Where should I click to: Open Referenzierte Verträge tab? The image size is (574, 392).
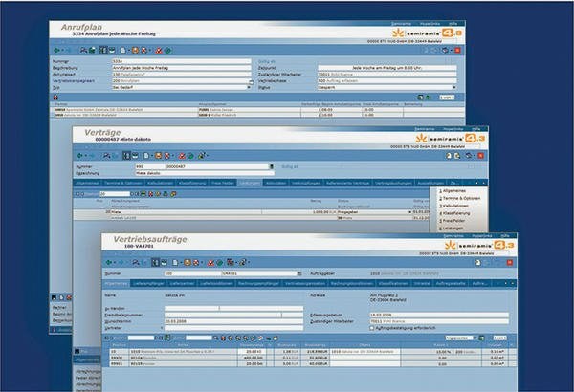coord(348,183)
